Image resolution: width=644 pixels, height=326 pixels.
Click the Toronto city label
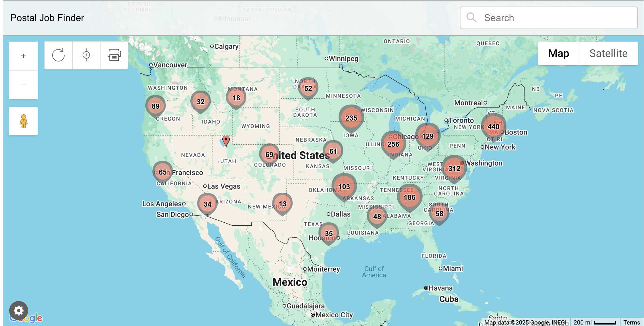point(461,120)
